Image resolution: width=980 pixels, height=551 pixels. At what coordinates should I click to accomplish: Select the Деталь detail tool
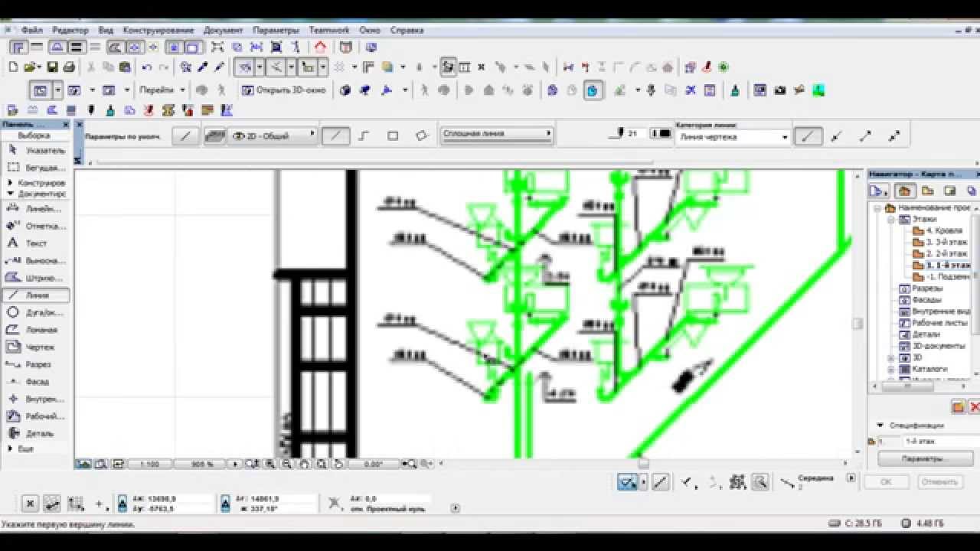(x=37, y=433)
